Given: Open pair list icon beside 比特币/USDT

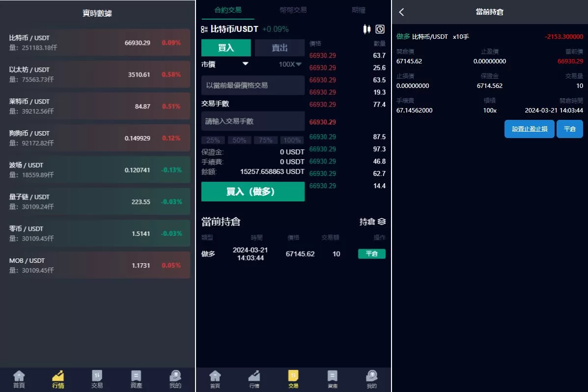Looking at the screenshot, I should pyautogui.click(x=204, y=29).
